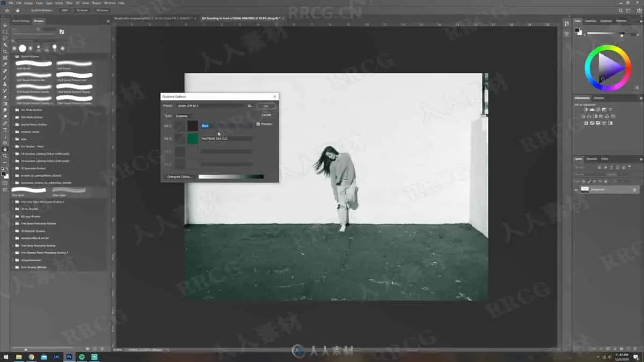Edit the Ink 2 duotone curve

pyautogui.click(x=180, y=139)
